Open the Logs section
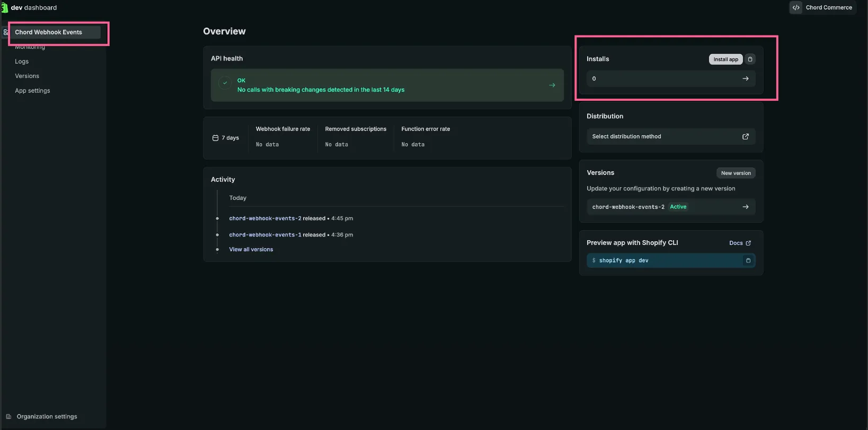Screen dimensions: 868x430 (x=22, y=62)
